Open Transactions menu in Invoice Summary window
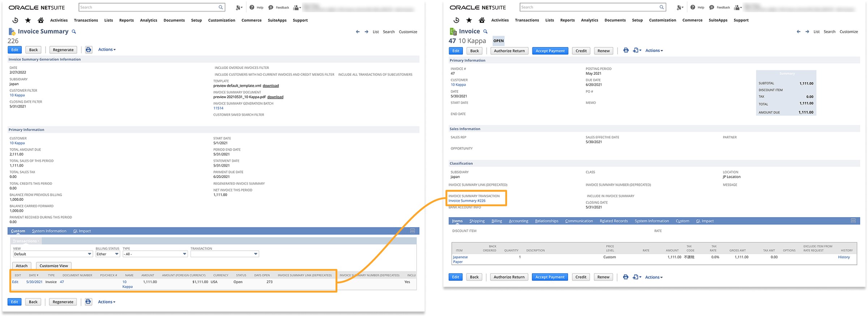The height and width of the screenshot is (317, 868). coord(86,20)
